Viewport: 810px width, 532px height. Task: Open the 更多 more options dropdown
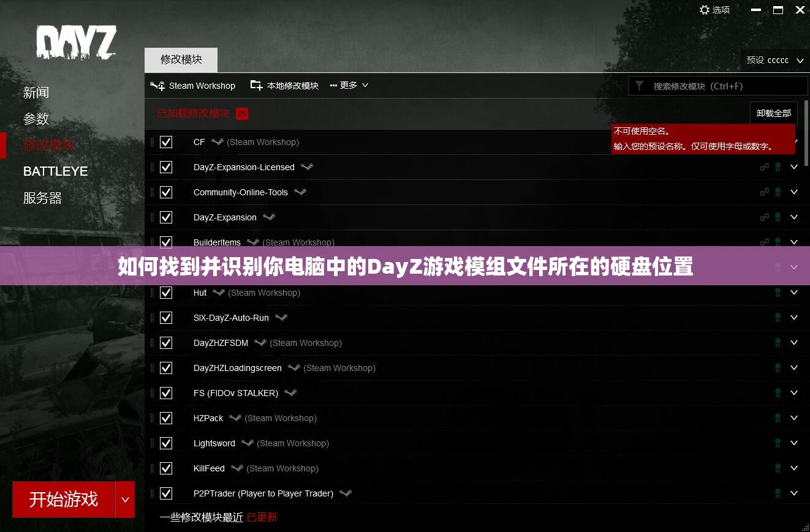tap(349, 85)
